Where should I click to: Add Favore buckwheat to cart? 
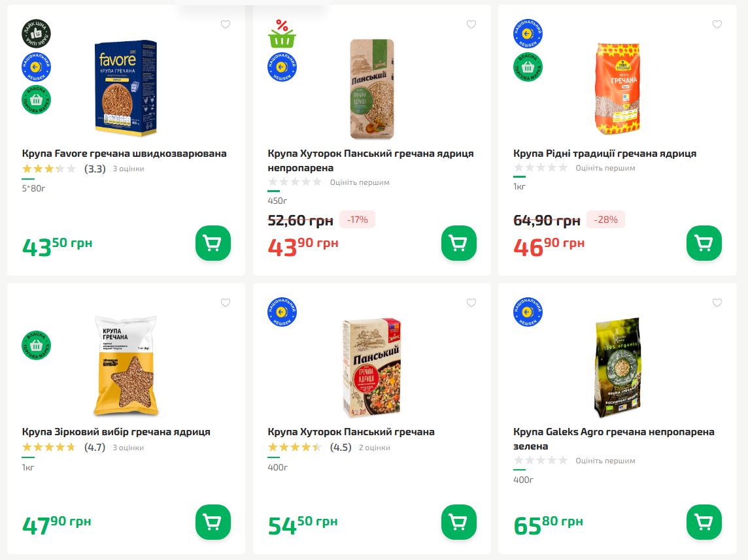tap(213, 243)
